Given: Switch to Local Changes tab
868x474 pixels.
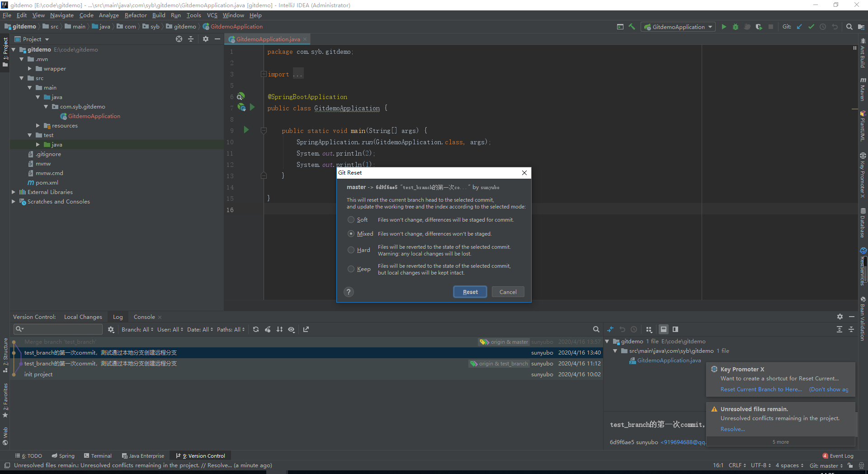Looking at the screenshot, I should (x=83, y=317).
